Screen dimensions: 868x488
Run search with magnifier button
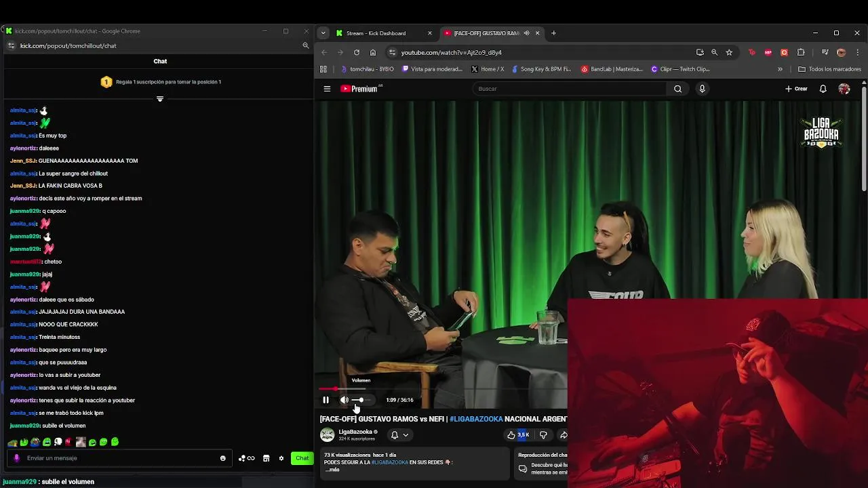tap(677, 89)
